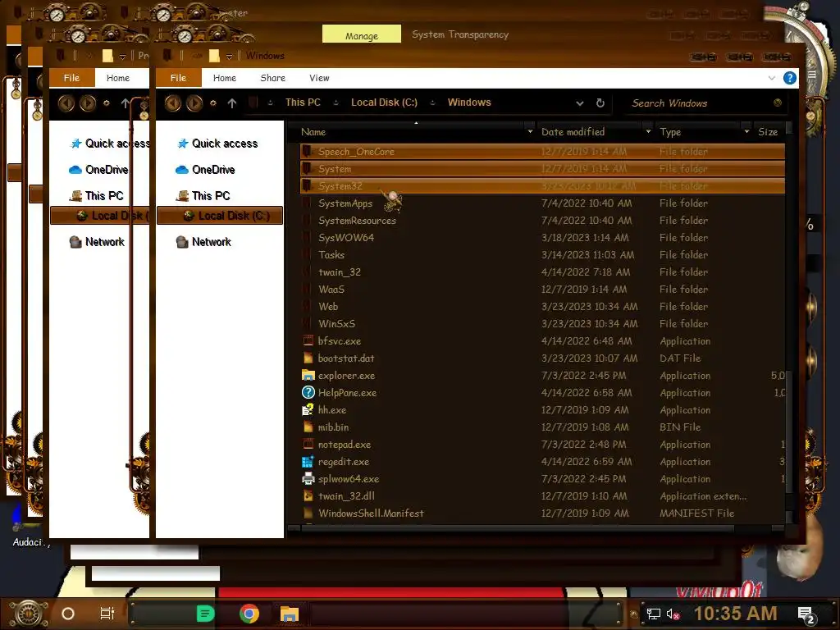Click the horizontal scrollbar of file list
Viewport: 840px width, 630px height.
click(517, 528)
